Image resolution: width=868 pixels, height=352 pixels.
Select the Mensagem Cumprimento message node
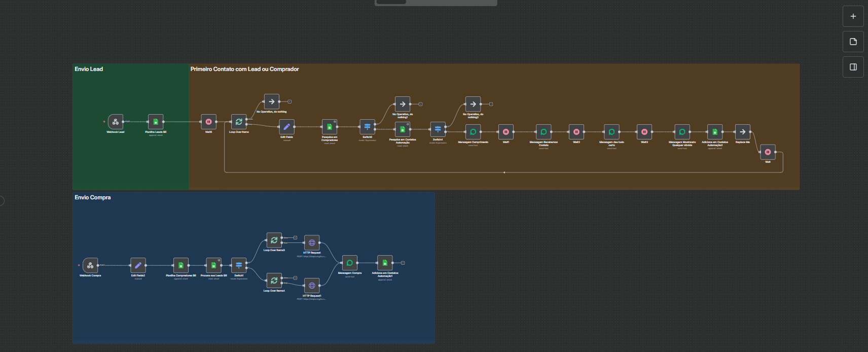point(473,132)
